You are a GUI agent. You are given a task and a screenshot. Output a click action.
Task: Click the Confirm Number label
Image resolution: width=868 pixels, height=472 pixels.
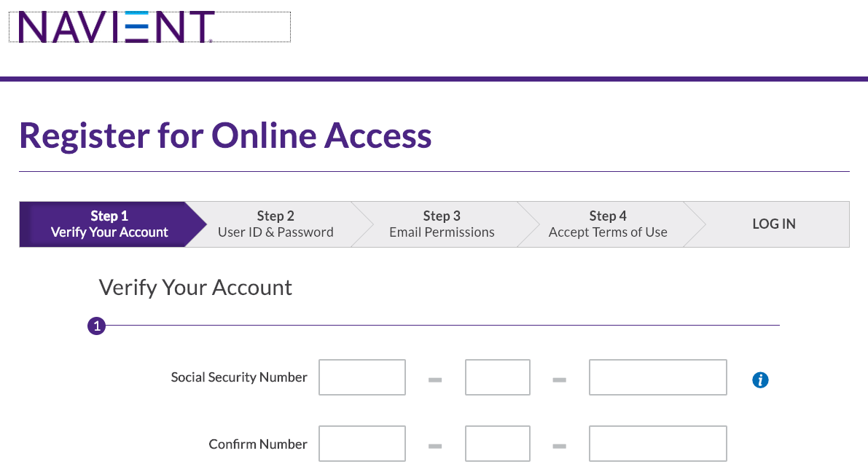[x=258, y=444]
